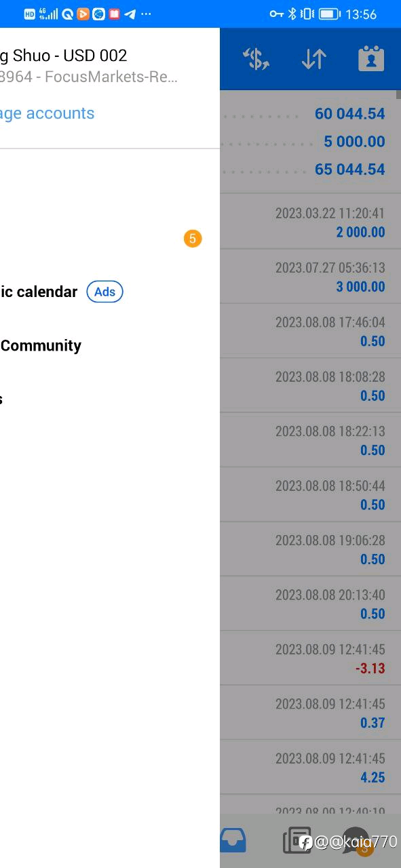Open the Community menu entry

pos(41,346)
